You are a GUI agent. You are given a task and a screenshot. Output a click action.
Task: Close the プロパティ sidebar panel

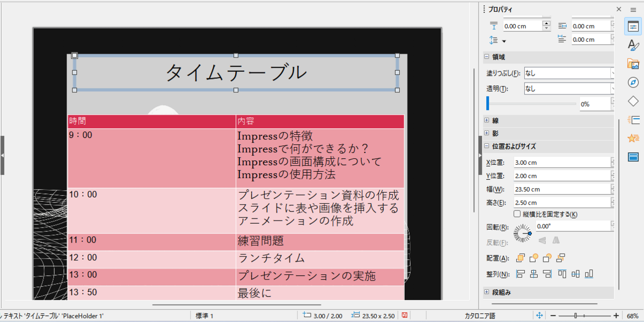click(x=618, y=9)
